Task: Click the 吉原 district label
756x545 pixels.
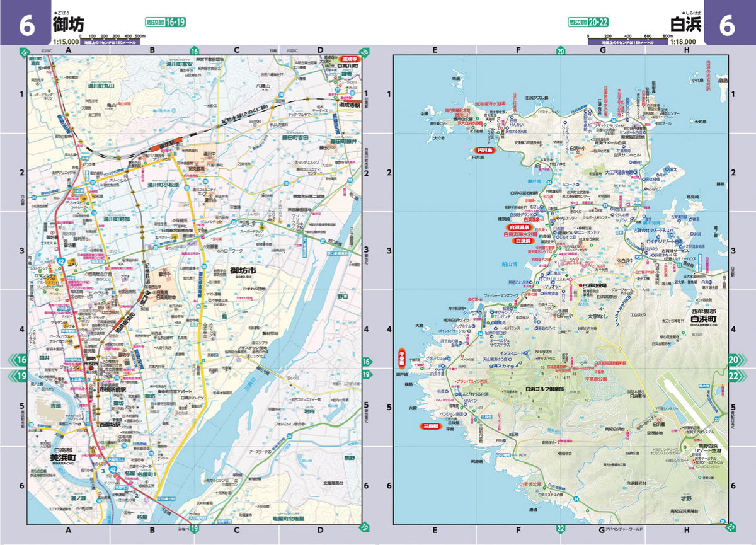Action: pyautogui.click(x=56, y=406)
